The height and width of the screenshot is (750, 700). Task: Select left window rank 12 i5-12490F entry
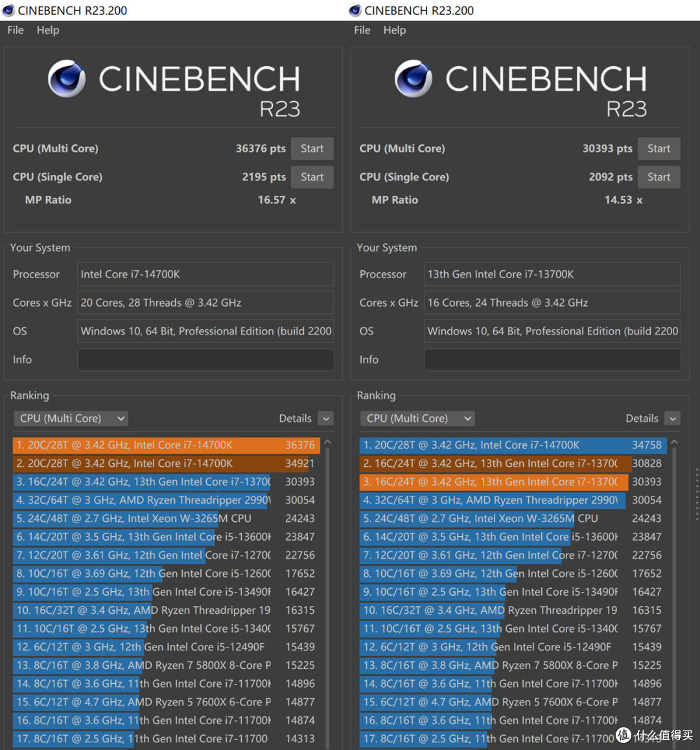pyautogui.click(x=166, y=647)
